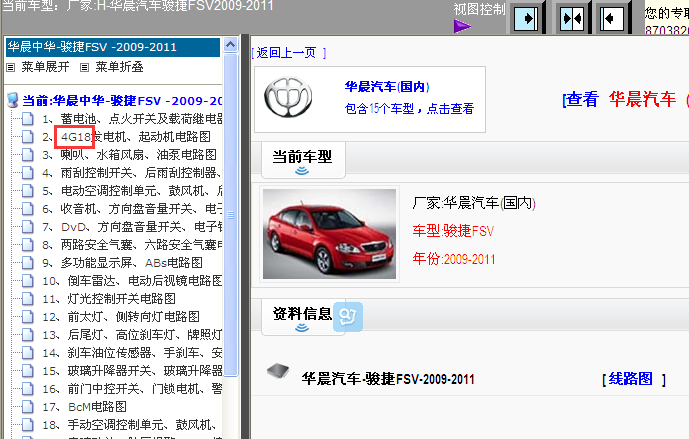Viewport: 689px width, 439px height.
Task: Click the computer icon at tree root 当前:华晨中华
Action: [13, 101]
